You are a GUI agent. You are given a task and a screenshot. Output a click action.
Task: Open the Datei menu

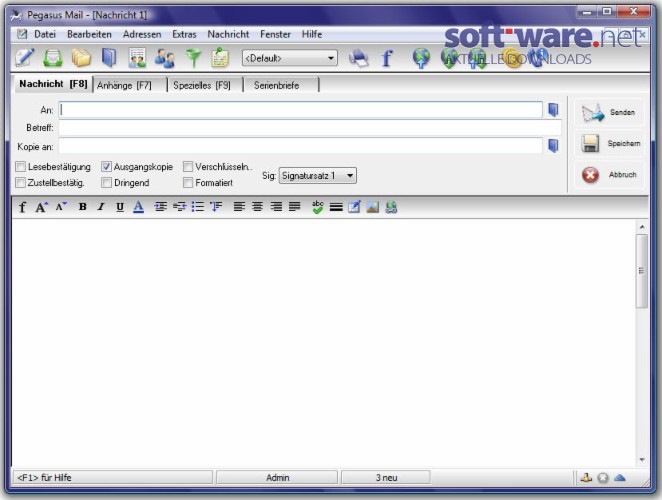pyautogui.click(x=45, y=34)
